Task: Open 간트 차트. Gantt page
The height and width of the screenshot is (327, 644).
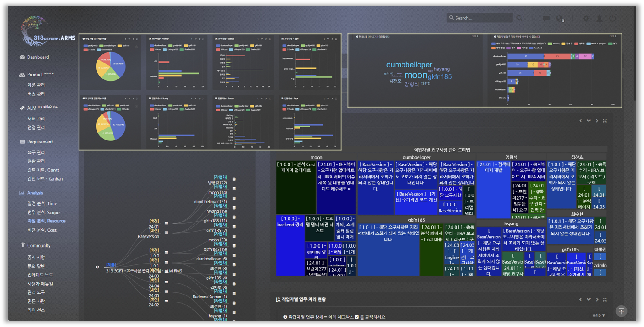Action: click(43, 170)
